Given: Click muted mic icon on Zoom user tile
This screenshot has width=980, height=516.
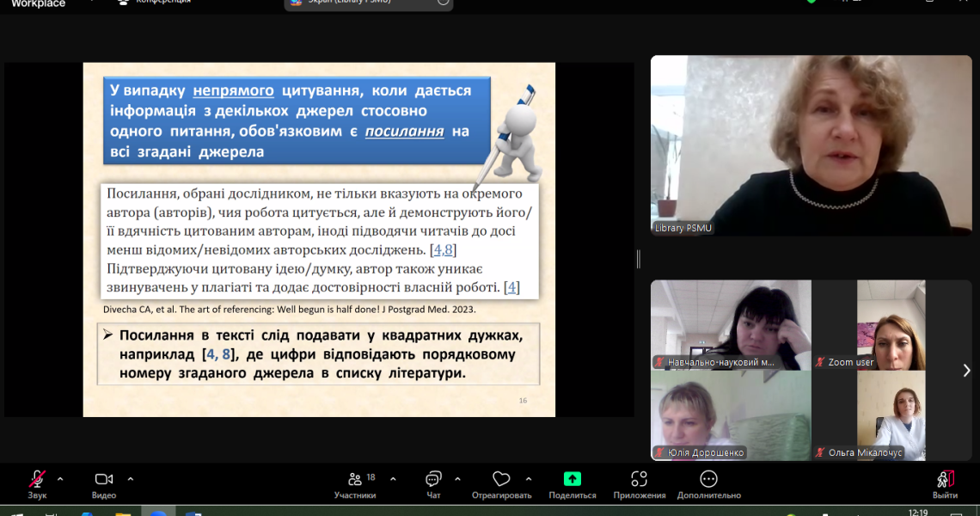Looking at the screenshot, I should click(821, 362).
